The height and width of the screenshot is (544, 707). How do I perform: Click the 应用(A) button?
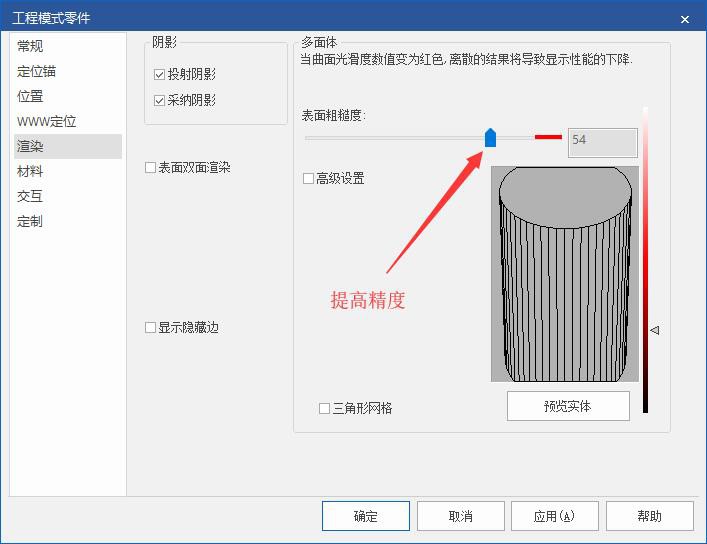click(x=554, y=516)
